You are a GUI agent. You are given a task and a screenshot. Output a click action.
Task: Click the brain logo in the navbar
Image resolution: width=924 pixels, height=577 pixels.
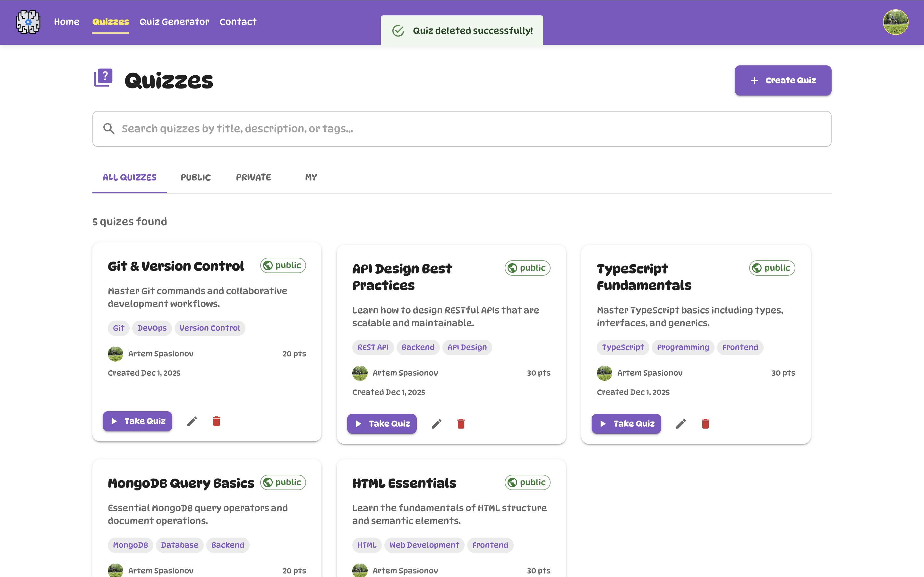click(28, 22)
